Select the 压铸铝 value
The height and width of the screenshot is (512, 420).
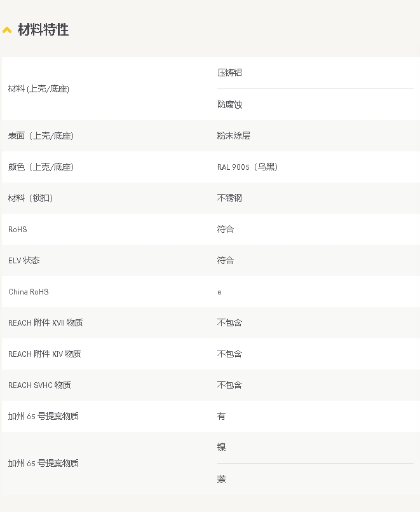229,73
